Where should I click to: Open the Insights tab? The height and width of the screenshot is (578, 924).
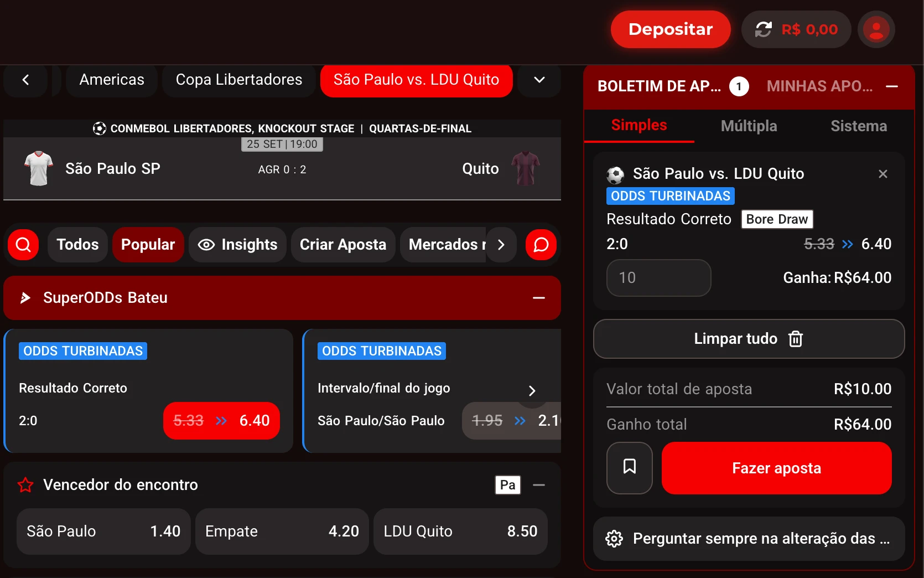pos(238,245)
